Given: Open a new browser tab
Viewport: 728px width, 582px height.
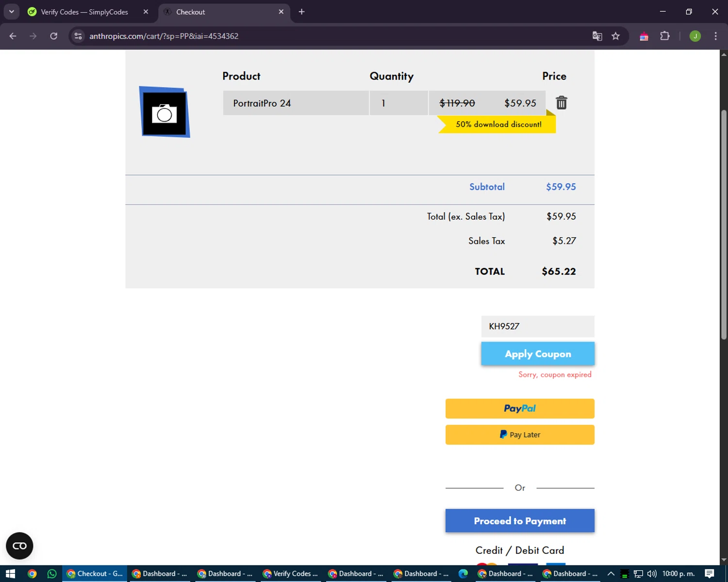Looking at the screenshot, I should (301, 12).
